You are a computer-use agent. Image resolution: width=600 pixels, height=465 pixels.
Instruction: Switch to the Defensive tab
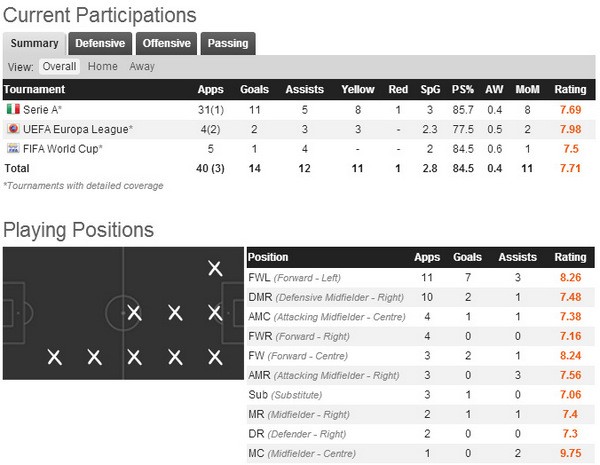tap(100, 43)
